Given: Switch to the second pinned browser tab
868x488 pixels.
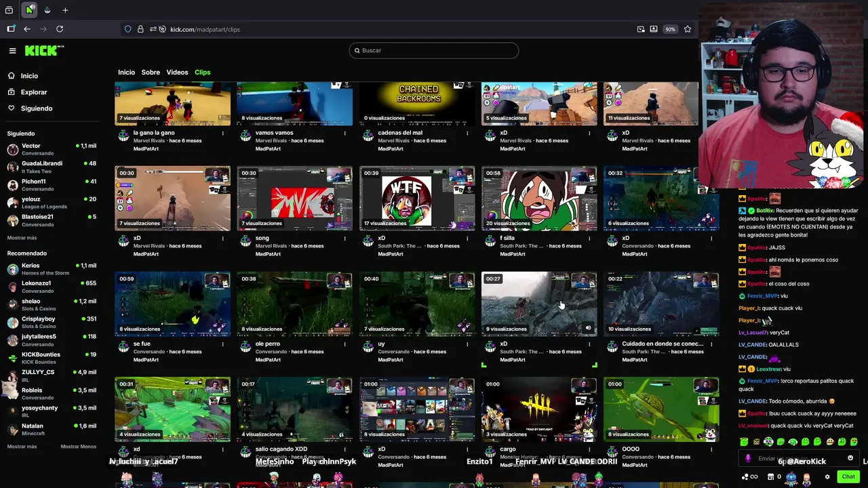Looking at the screenshot, I should tap(47, 10).
